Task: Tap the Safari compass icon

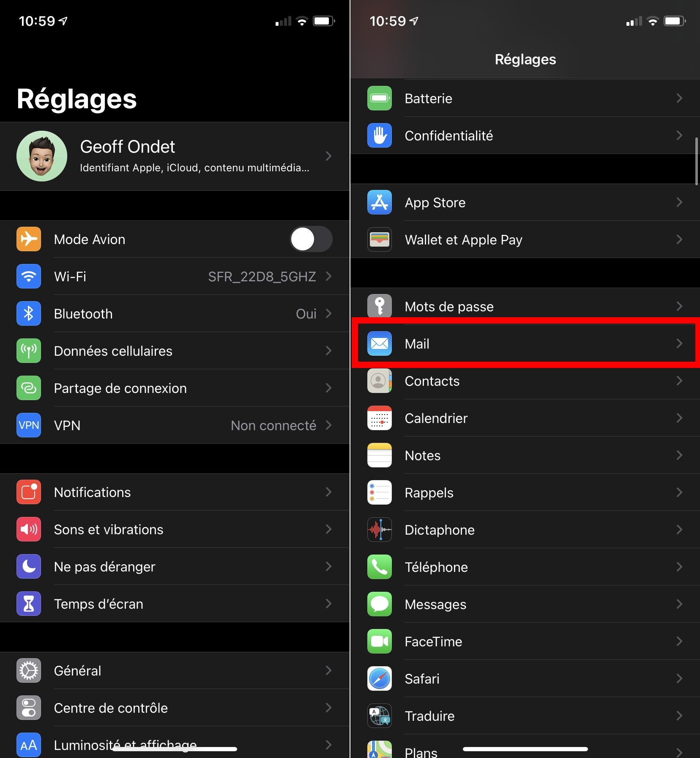Action: click(380, 678)
